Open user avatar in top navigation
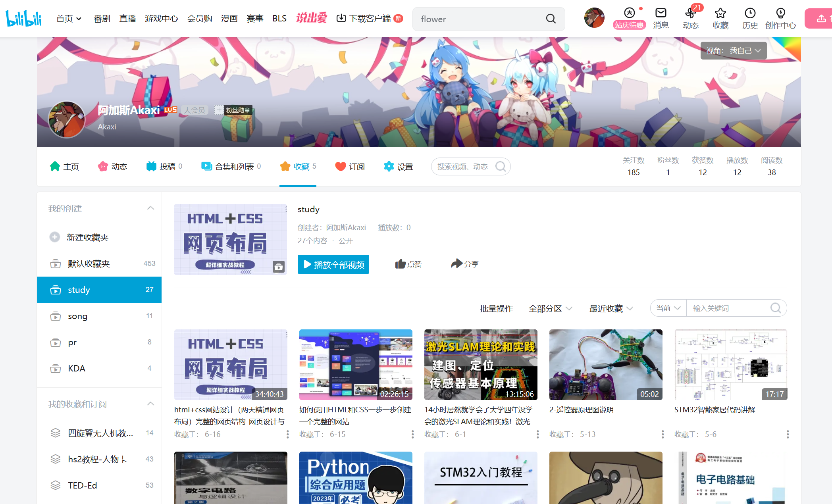 tap(594, 18)
